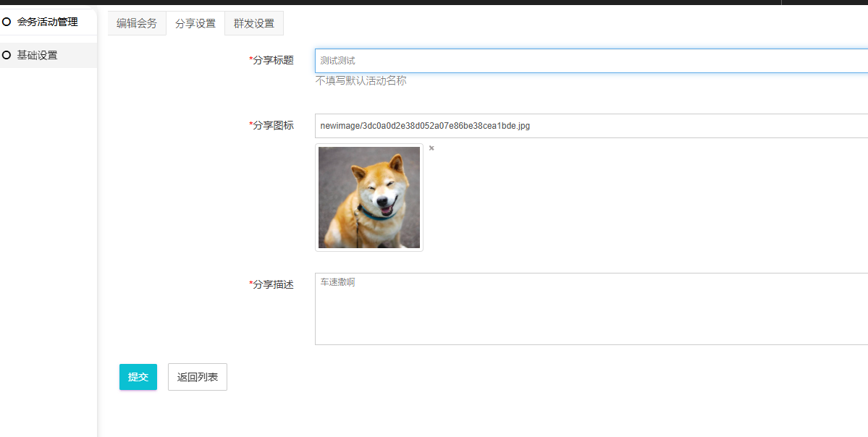Click the red asterisk before 分享标题
The width and height of the screenshot is (868, 437).
click(250, 60)
